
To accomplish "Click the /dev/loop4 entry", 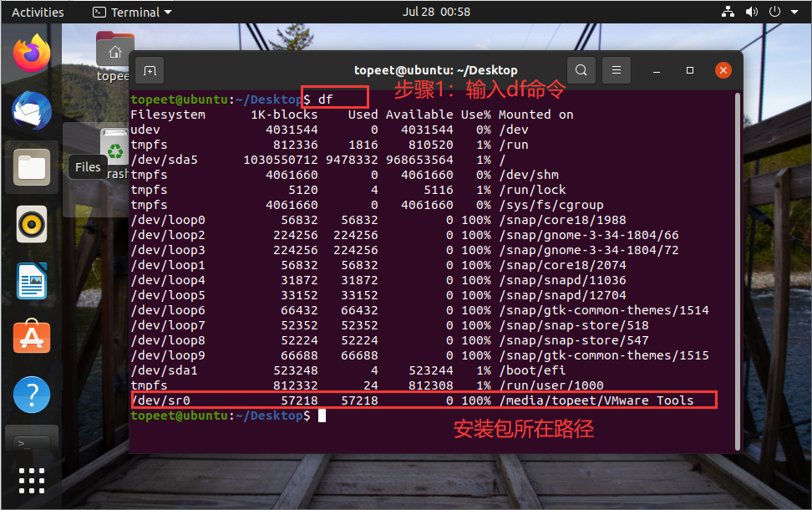I will (x=168, y=280).
